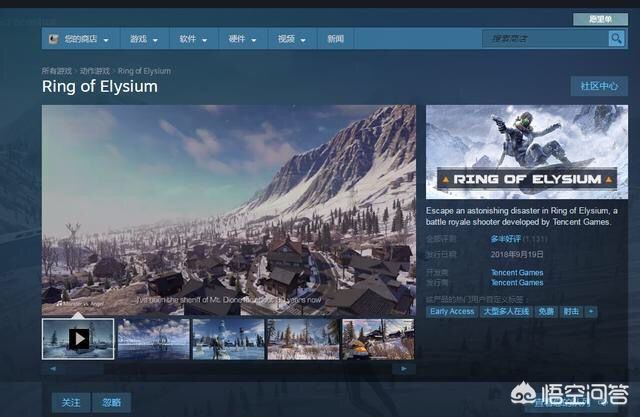The height and width of the screenshot is (417, 640).
Task: Select the third screenshot thumbnail with soldier
Action: click(x=228, y=339)
